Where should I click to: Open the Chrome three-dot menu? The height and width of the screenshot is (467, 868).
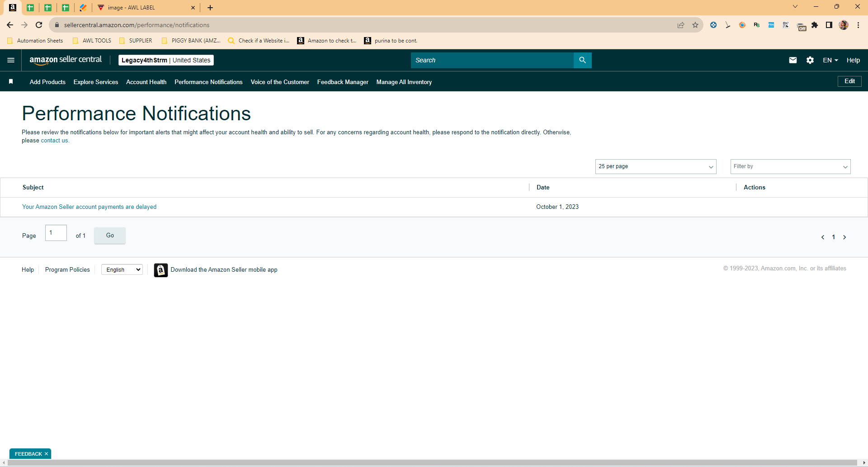click(858, 25)
